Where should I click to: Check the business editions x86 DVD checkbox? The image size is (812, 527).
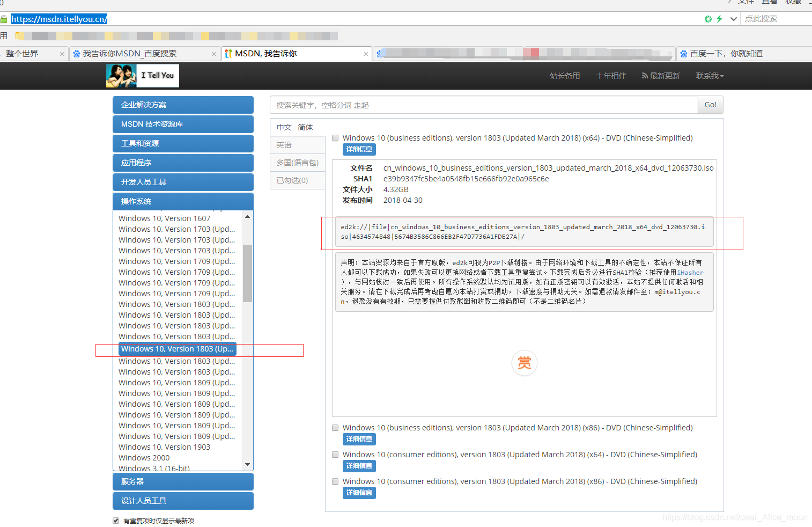pos(335,428)
